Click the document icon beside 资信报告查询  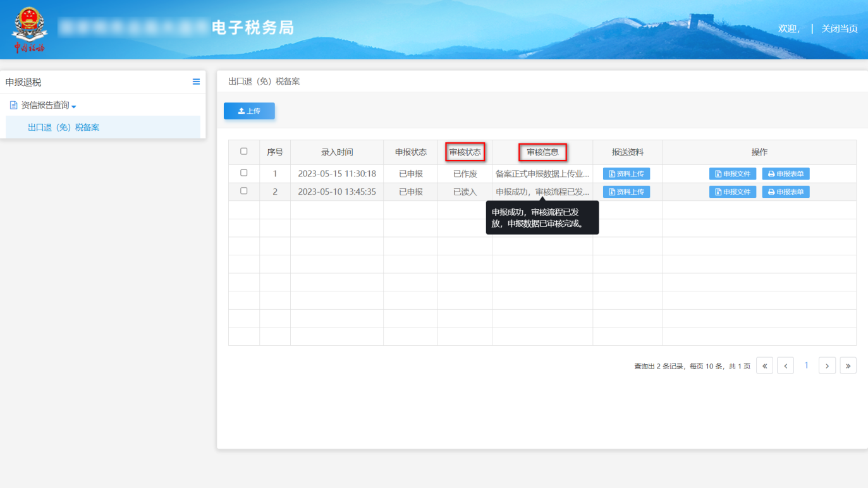(x=13, y=105)
